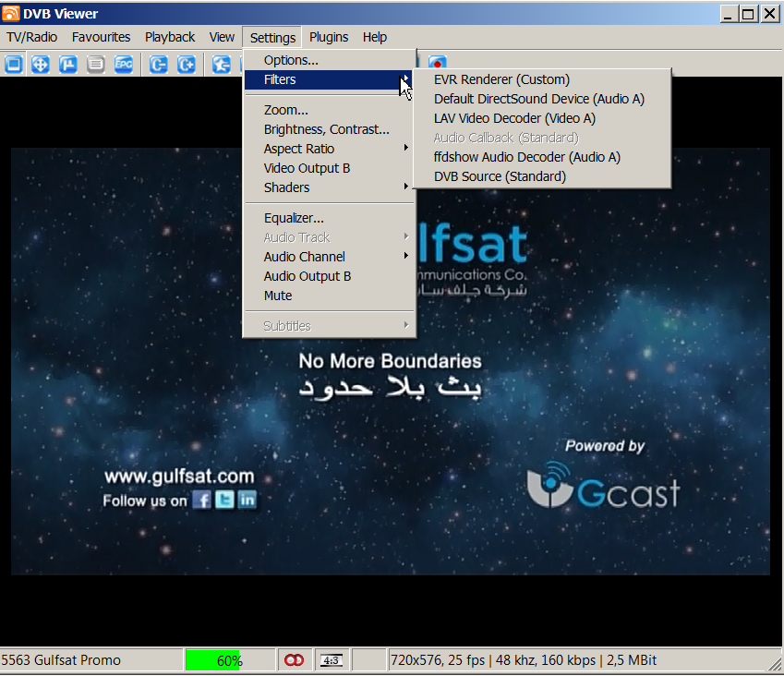The height and width of the screenshot is (676, 784).
Task: Click the 4:3 aspect status bar icon
Action: click(330, 660)
